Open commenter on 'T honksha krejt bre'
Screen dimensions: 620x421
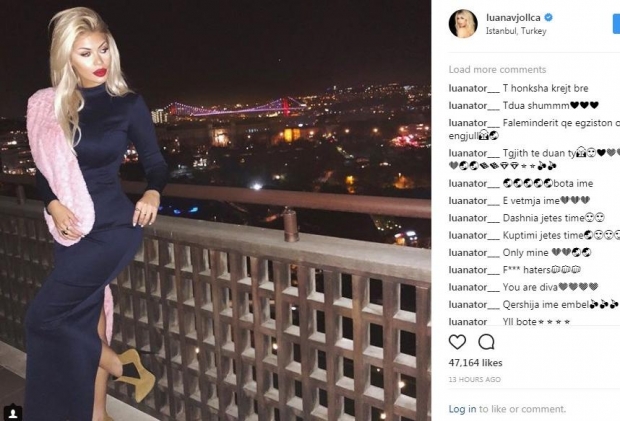click(474, 89)
